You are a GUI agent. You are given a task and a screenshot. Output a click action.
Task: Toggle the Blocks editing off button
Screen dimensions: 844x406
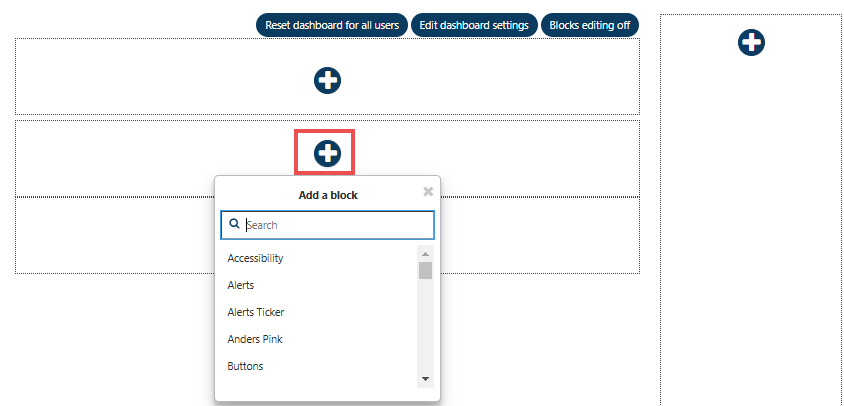point(589,25)
